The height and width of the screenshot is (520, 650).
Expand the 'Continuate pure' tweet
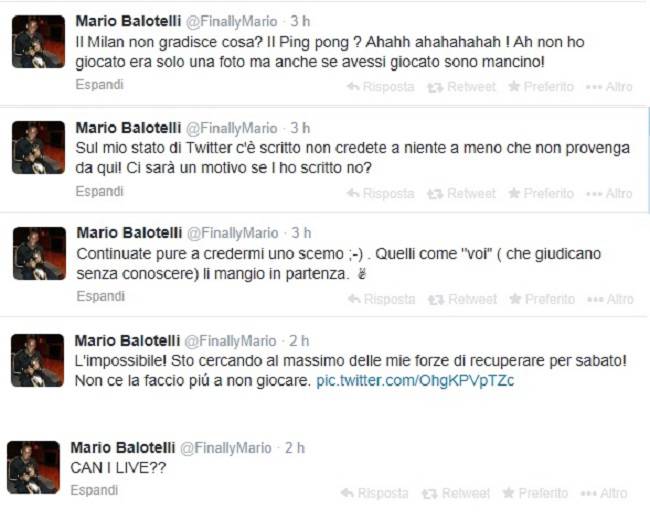click(99, 296)
